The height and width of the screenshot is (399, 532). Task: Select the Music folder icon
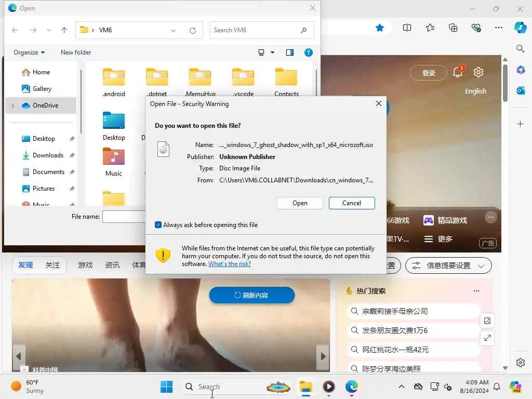point(114,156)
